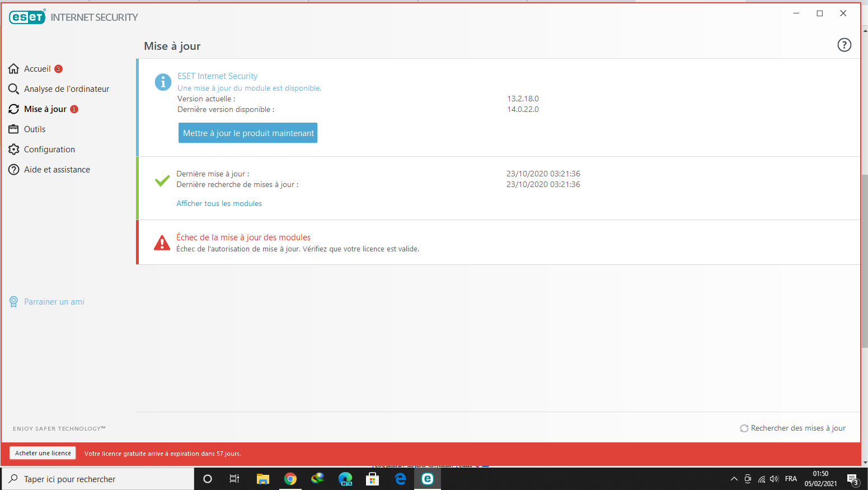Click Afficher tous les modules
The image size is (868, 490).
click(219, 204)
